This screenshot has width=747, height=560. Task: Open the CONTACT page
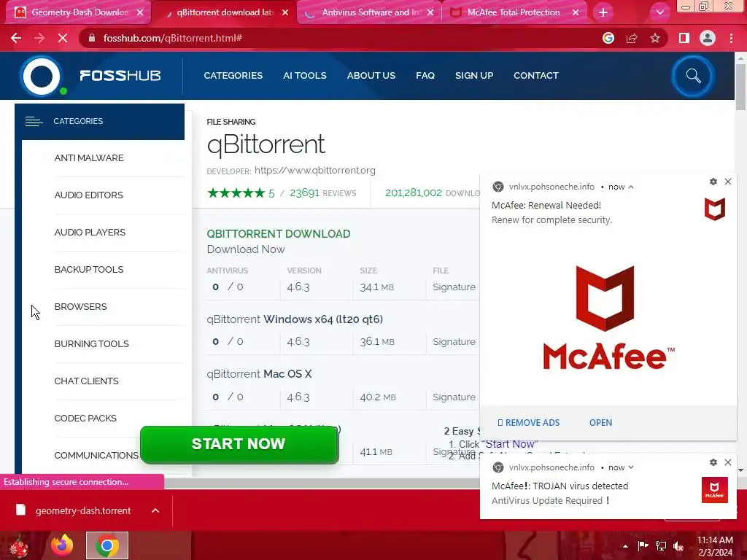536,76
